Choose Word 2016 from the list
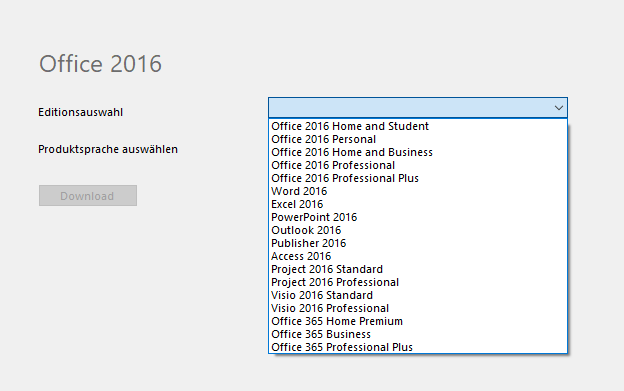The height and width of the screenshot is (391, 624). coord(418,191)
